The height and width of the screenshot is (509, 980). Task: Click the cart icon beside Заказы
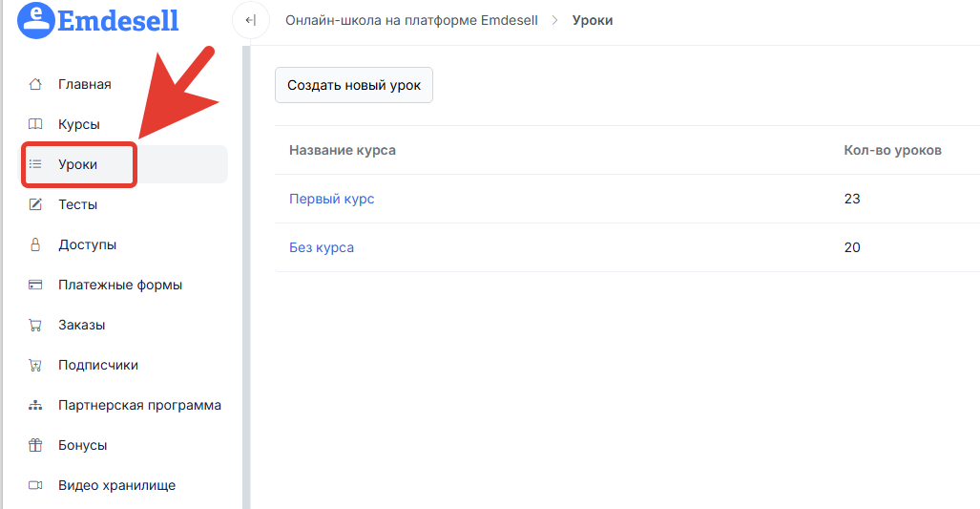(35, 325)
